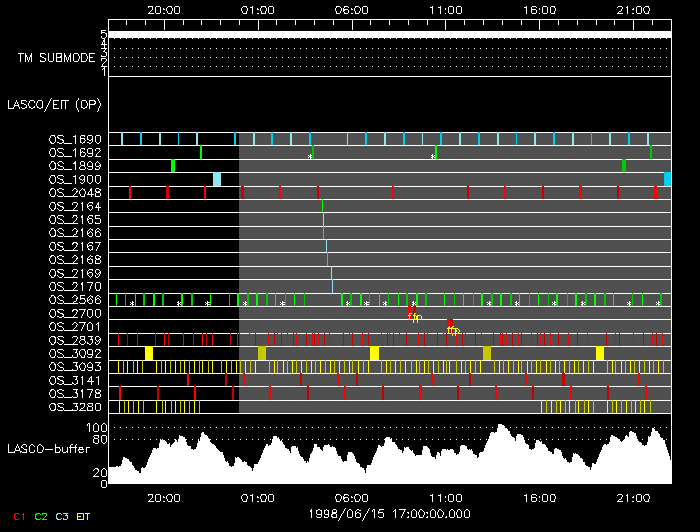This screenshot has width=700, height=532.
Task: Select the EIT legend entry
Action: click(83, 515)
